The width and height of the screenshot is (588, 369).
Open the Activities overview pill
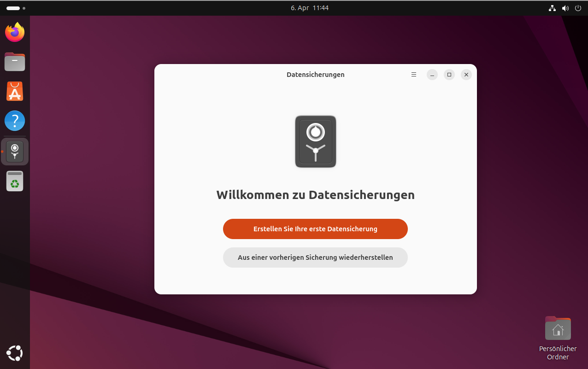tap(13, 8)
